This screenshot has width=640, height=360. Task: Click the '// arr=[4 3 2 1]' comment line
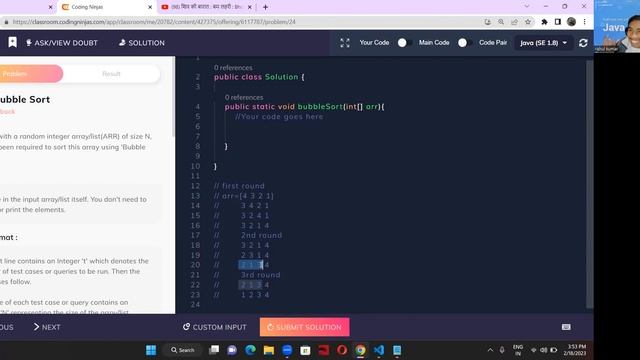point(244,196)
